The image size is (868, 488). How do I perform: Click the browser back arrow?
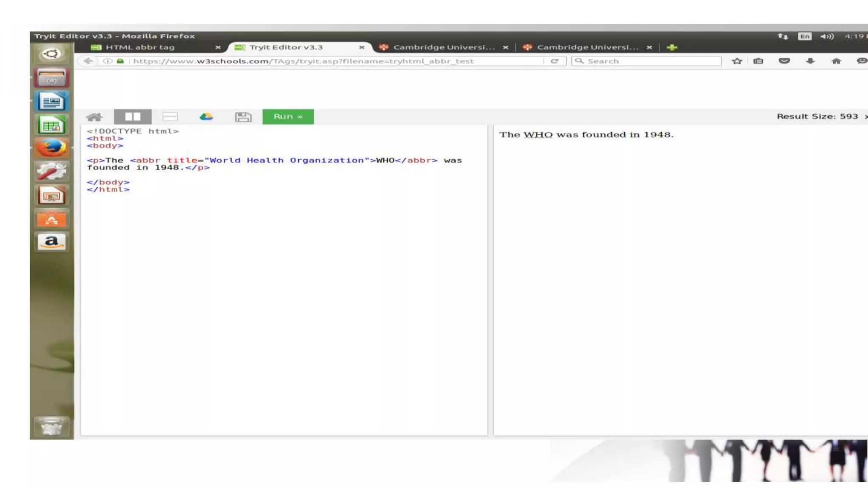click(88, 61)
